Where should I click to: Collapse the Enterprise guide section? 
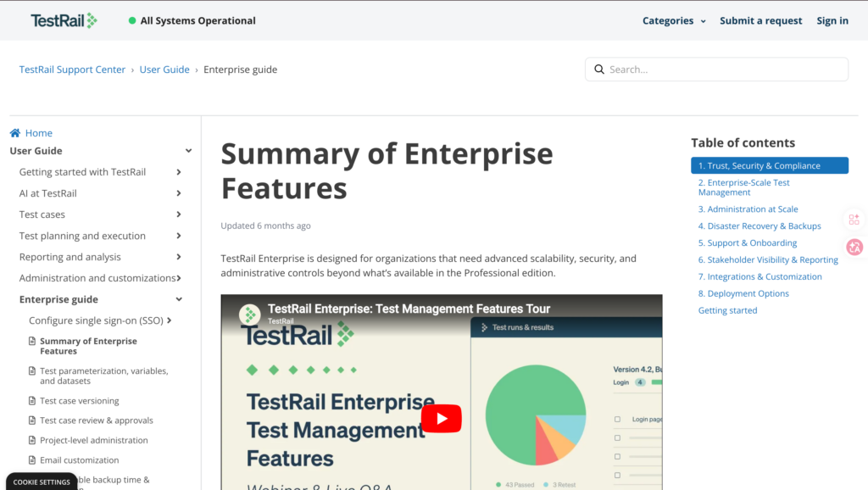pos(179,299)
